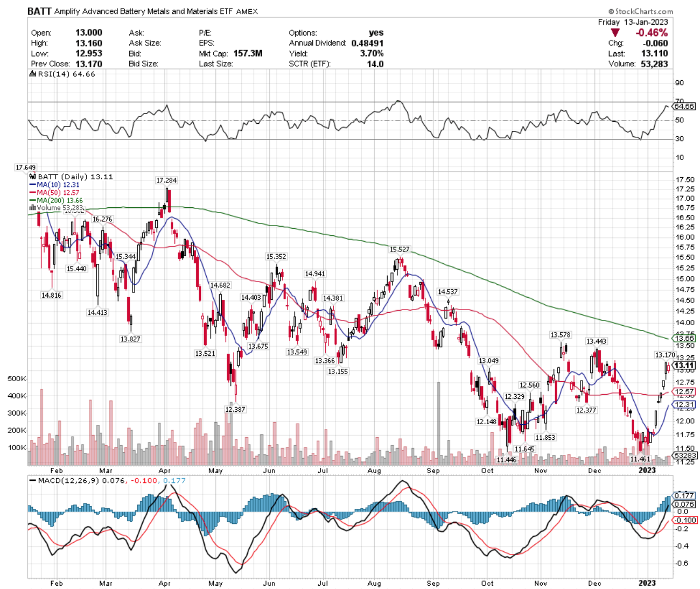The width and height of the screenshot is (700, 589).
Task: Click the MA(10) 12.31 legend entry
Action: (x=54, y=185)
